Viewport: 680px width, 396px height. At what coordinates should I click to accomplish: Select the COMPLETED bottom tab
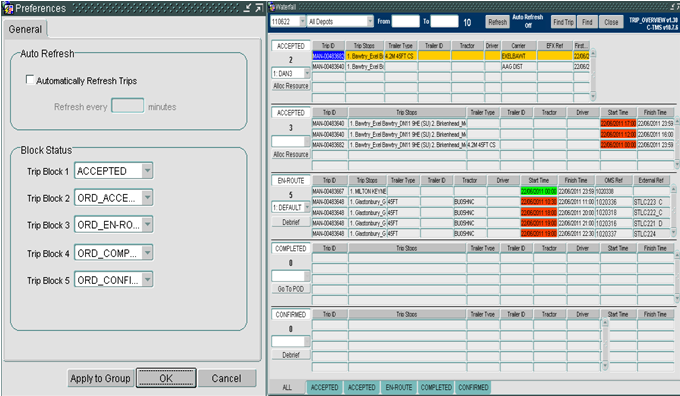(x=436, y=387)
